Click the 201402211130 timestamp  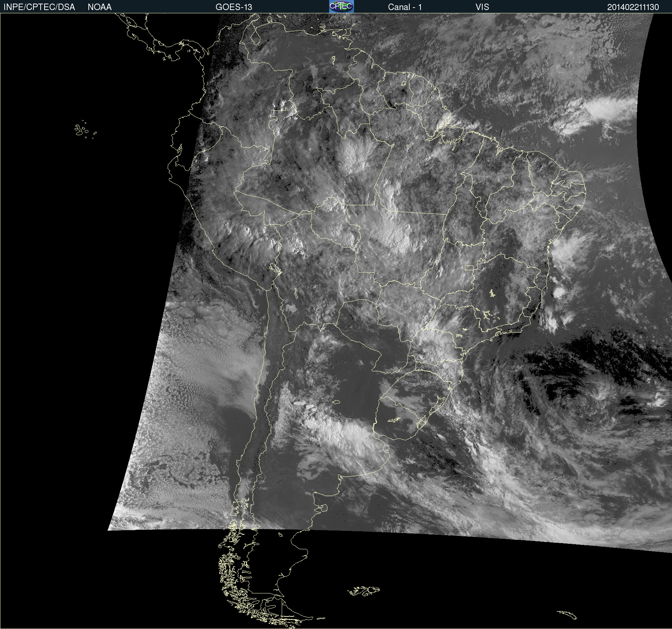[x=633, y=7]
